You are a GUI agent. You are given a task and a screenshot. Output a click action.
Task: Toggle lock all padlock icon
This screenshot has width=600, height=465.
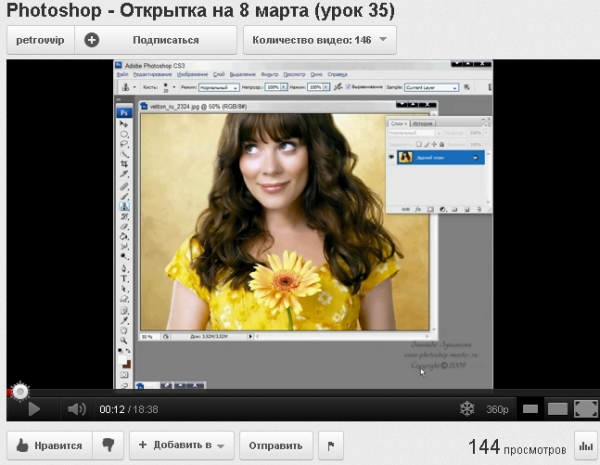[442, 144]
